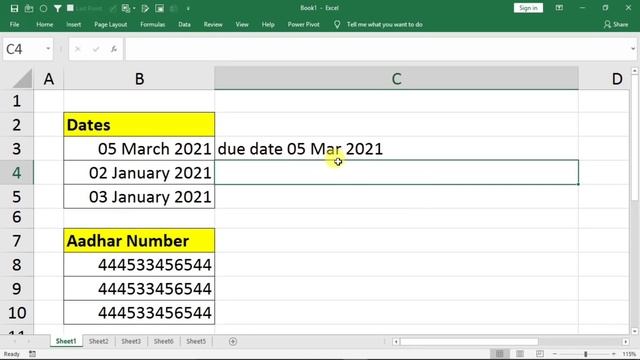Click the zoom in plus icon
The width and height of the screenshot is (640, 360).
(614, 354)
